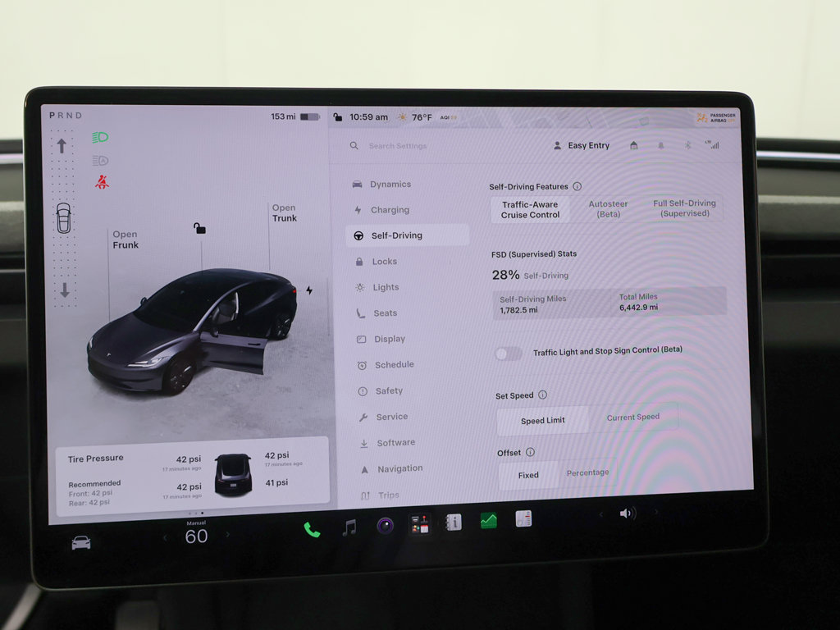Viewport: 840px width, 630px height.
Task: Set speed to Current Speed
Action: click(632, 418)
